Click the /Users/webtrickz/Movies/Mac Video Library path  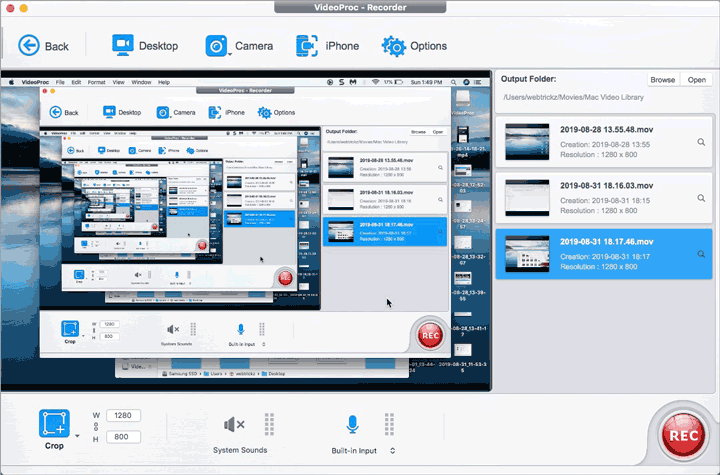coord(573,97)
